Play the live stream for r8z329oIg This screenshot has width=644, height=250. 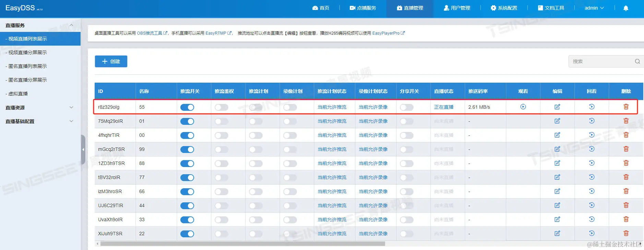(523, 107)
